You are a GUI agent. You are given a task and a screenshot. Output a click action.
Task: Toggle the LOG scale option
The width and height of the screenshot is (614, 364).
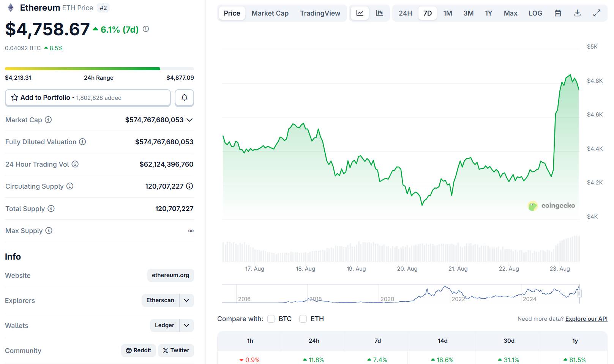coord(535,13)
